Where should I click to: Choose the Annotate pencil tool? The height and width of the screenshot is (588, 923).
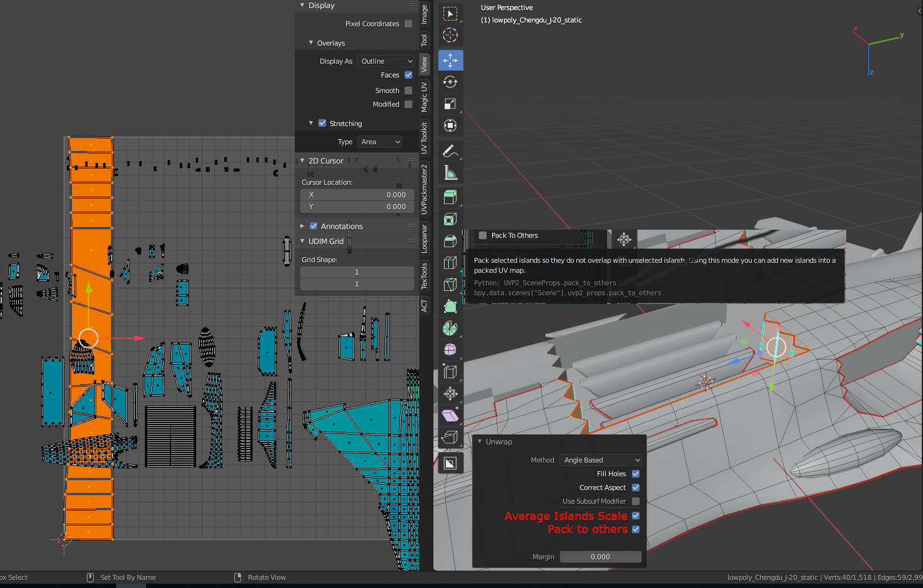click(x=450, y=150)
